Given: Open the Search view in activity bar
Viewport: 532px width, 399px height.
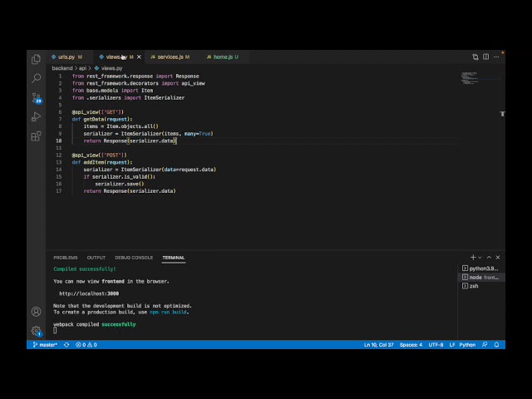Looking at the screenshot, I should [36, 78].
